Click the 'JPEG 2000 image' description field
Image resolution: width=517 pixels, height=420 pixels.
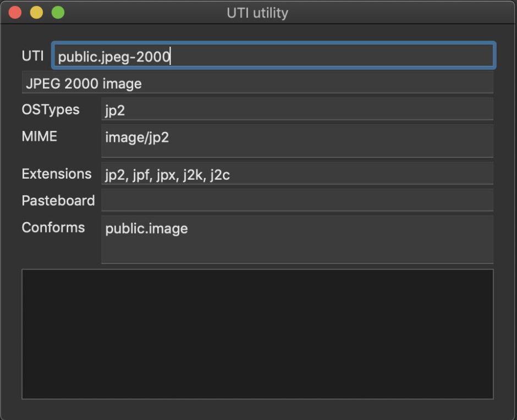(257, 84)
